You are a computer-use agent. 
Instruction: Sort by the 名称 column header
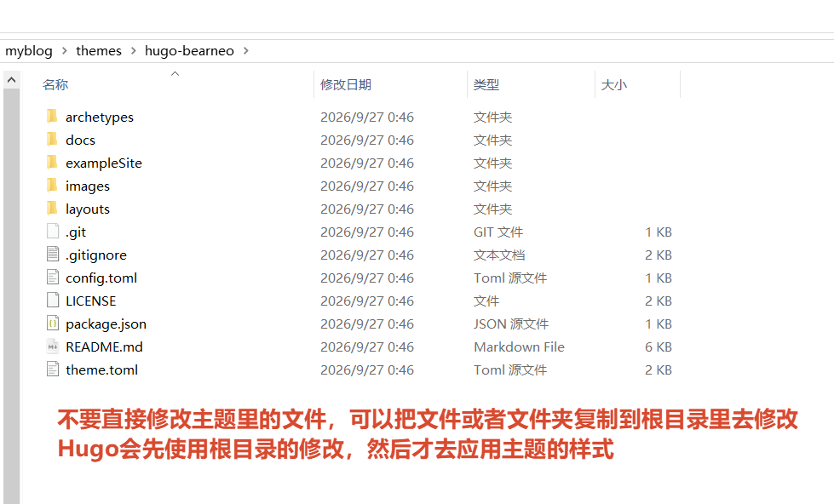[x=55, y=84]
